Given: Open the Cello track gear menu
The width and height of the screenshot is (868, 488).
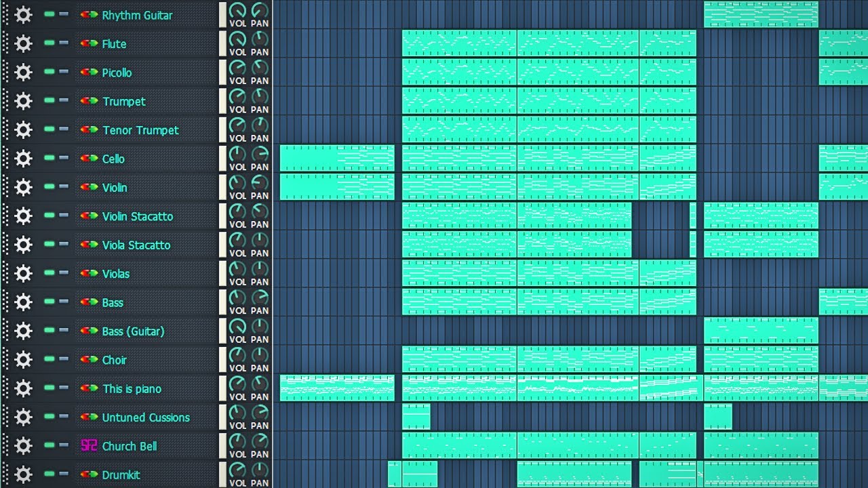Looking at the screenshot, I should point(23,159).
